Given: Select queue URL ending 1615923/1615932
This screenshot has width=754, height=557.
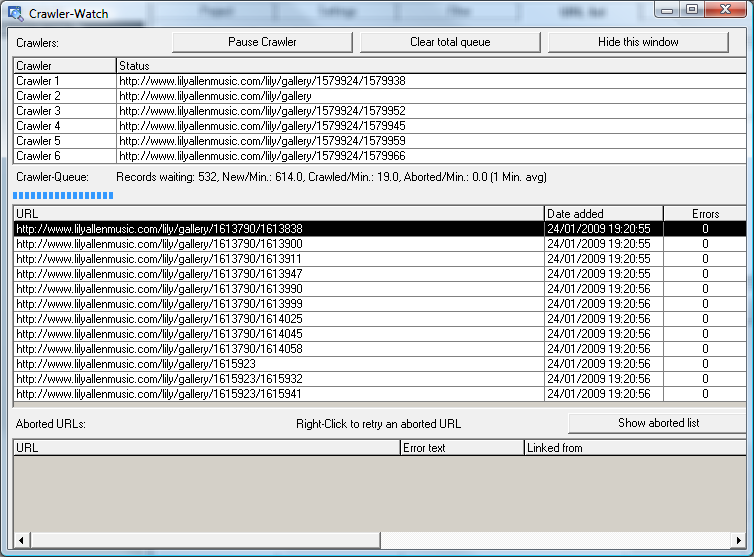Looking at the screenshot, I should 380,379.
